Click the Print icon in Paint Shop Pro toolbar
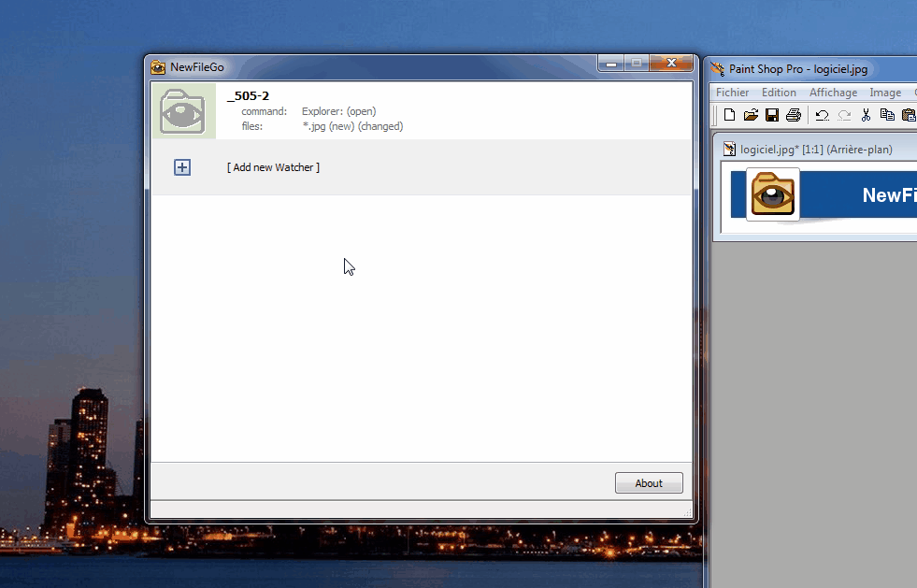This screenshot has height=588, width=917. pos(794,115)
